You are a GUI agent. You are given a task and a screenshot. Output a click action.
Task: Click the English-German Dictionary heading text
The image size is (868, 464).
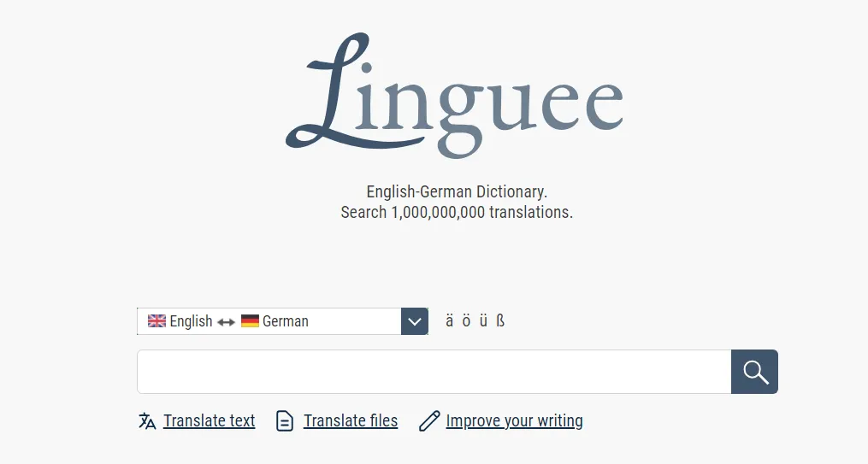point(457,191)
